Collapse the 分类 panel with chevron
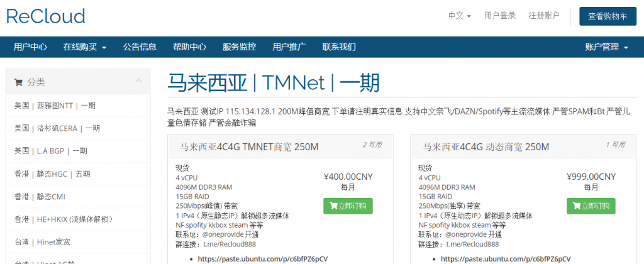Image resolution: width=644 pixels, height=264 pixels. [x=139, y=81]
